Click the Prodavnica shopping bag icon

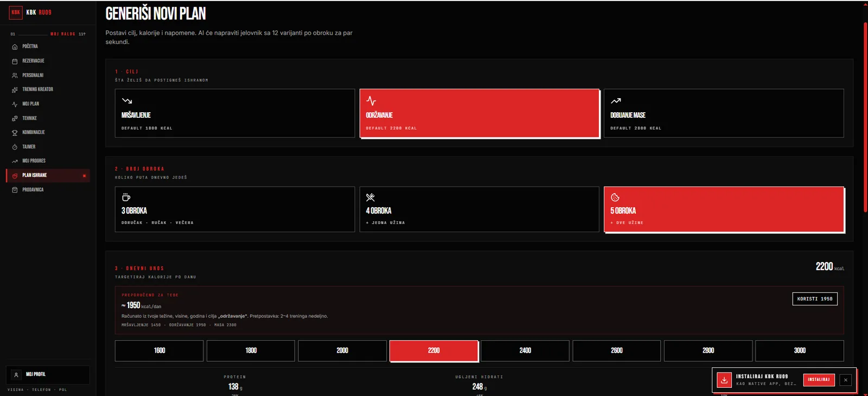pyautogui.click(x=15, y=190)
